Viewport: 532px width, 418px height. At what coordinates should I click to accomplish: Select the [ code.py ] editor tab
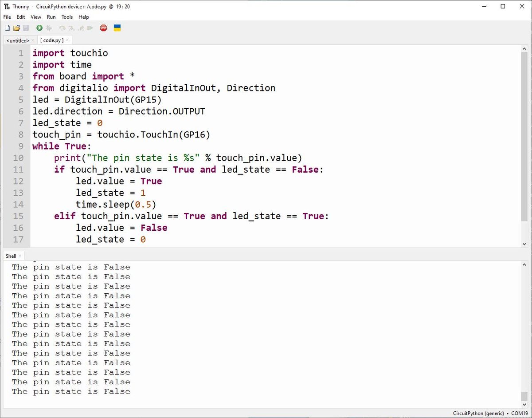pyautogui.click(x=52, y=40)
